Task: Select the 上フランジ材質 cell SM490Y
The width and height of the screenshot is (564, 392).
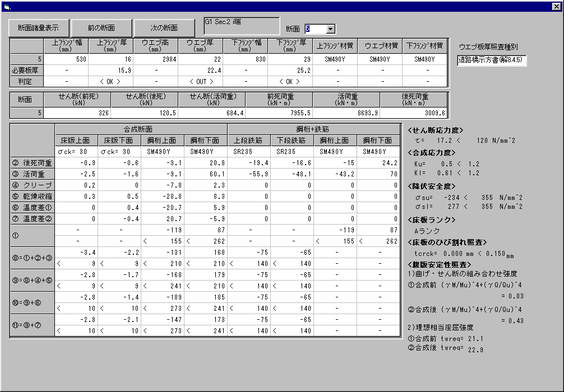Action: [x=335, y=59]
